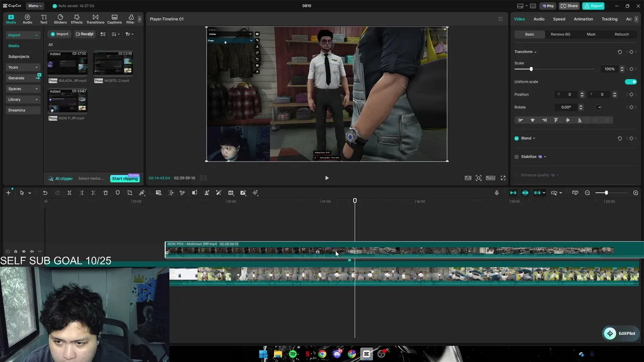The height and width of the screenshot is (362, 644).
Task: Click the add track plus icon
Action: 8,193
